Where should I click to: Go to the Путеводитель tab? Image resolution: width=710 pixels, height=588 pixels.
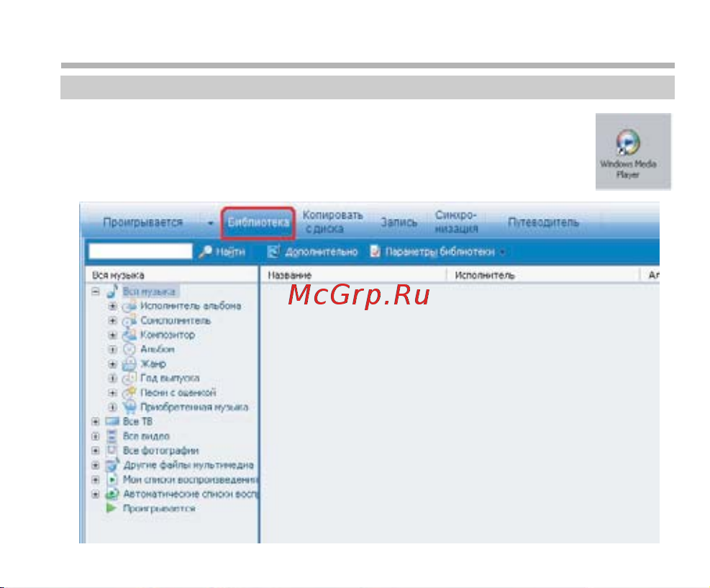543,222
